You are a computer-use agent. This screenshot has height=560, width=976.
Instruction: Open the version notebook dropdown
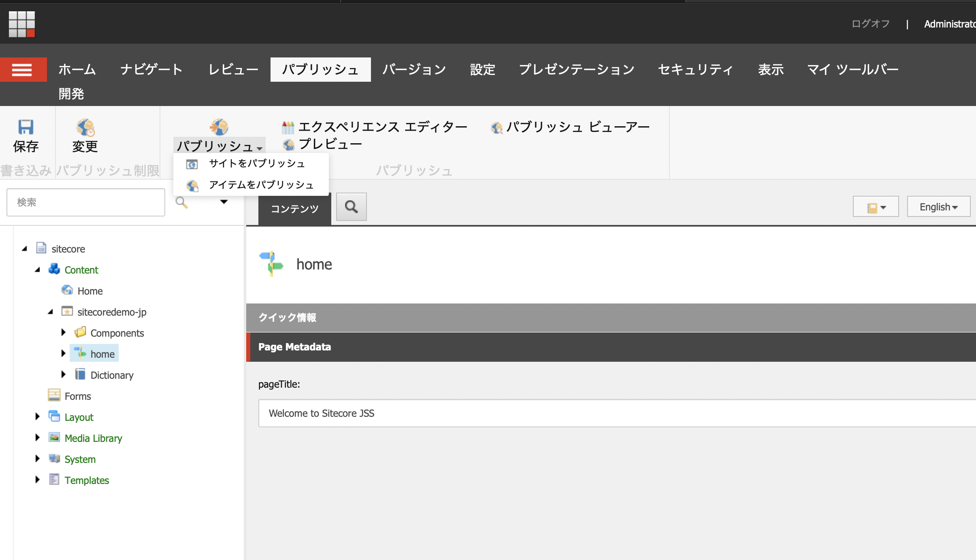click(876, 207)
